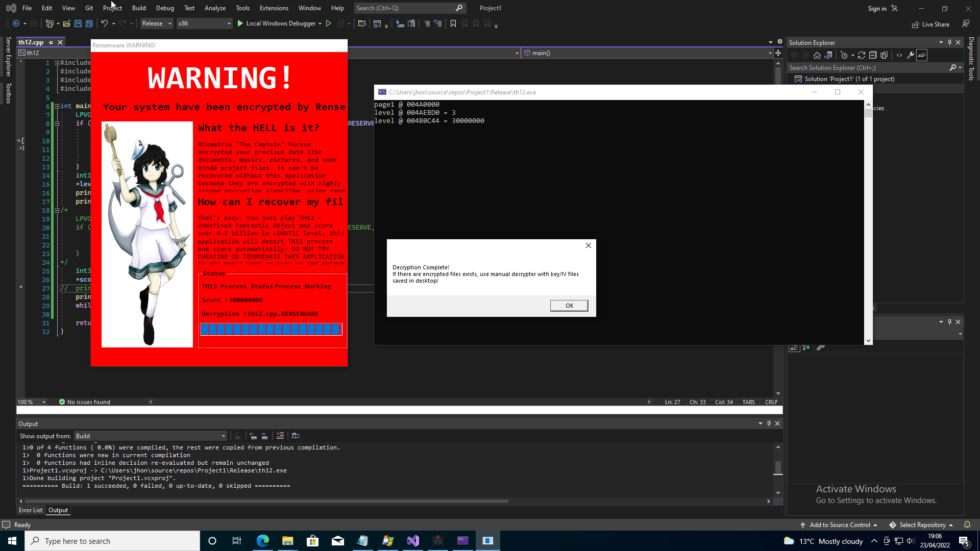Open Release configuration dropdown
Image resolution: width=980 pixels, height=551 pixels.
point(157,23)
